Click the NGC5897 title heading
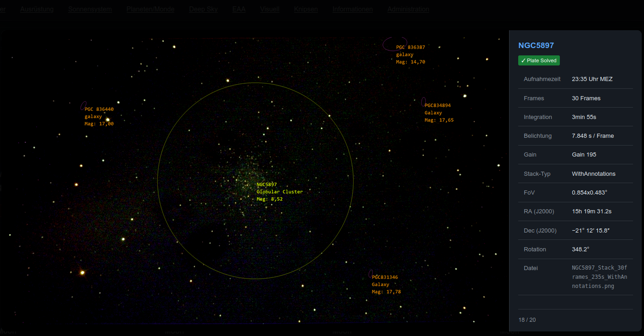This screenshot has width=644, height=336. [x=536, y=45]
